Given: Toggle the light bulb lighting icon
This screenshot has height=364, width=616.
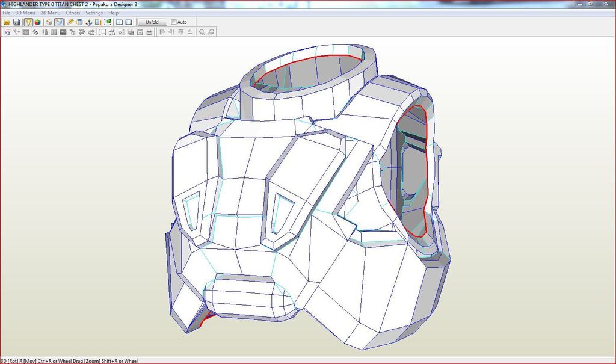Looking at the screenshot, I should (x=28, y=22).
